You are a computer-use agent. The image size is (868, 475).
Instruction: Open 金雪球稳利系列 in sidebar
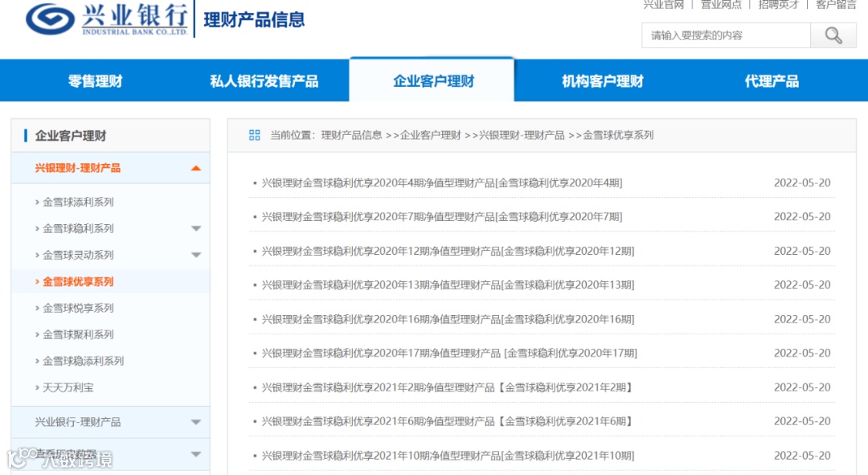(x=78, y=228)
